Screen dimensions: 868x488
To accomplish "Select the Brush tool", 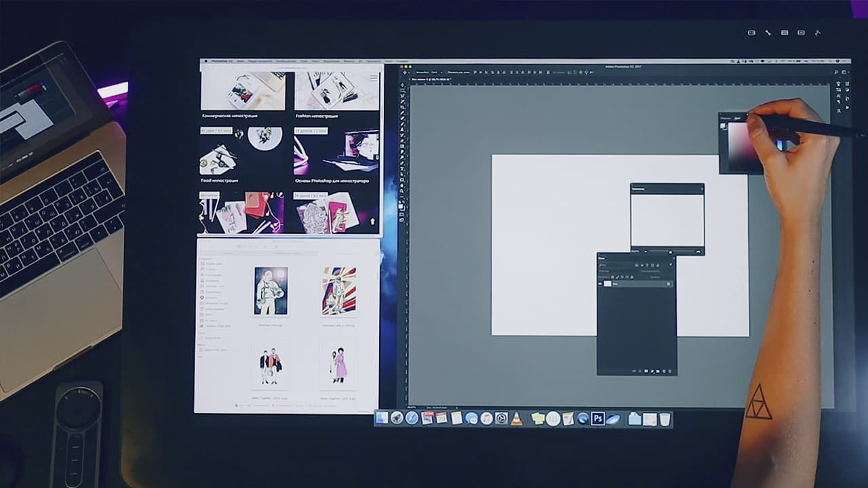I will click(x=402, y=123).
